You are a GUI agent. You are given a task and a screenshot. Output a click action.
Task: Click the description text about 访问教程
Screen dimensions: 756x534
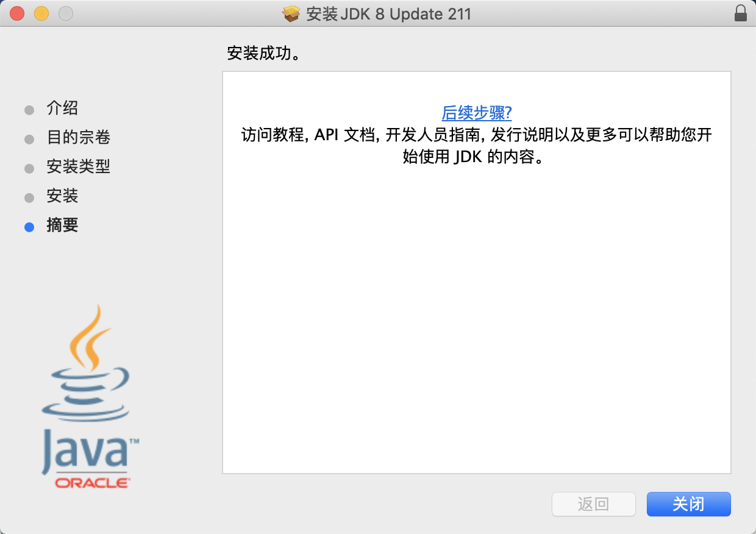477,146
